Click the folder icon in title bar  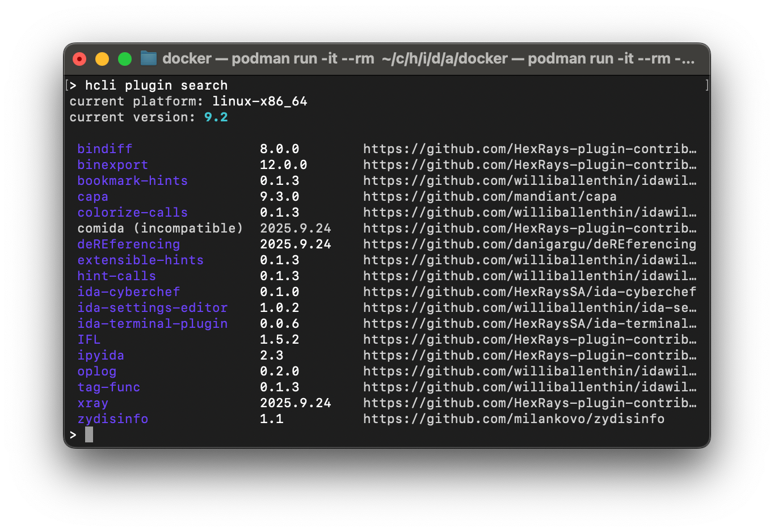pos(149,58)
